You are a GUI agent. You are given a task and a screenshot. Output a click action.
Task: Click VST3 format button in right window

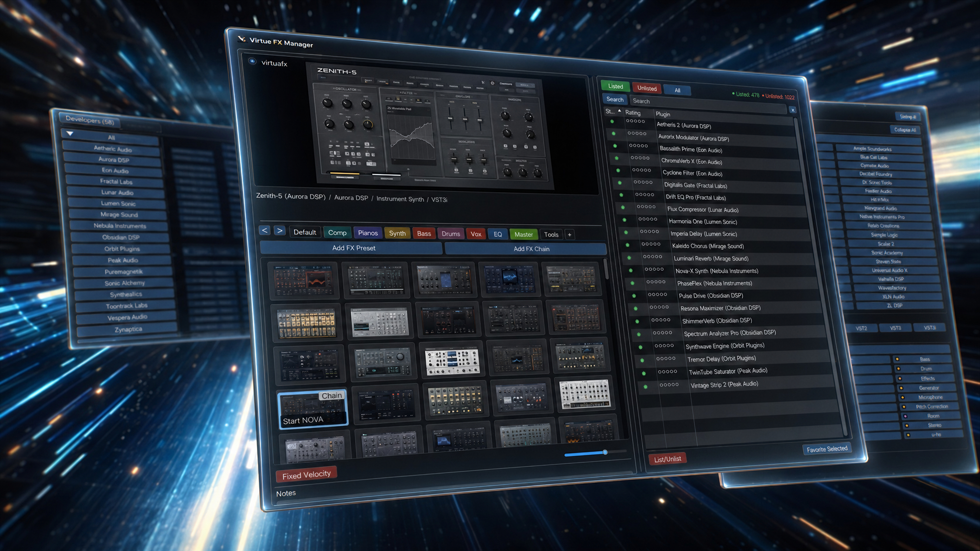click(895, 328)
